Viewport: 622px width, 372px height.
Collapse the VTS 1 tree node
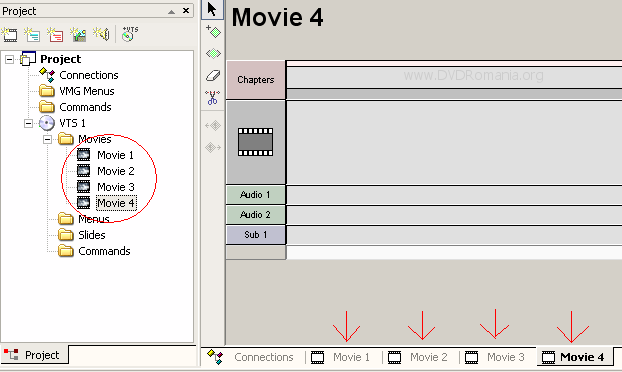click(28, 123)
